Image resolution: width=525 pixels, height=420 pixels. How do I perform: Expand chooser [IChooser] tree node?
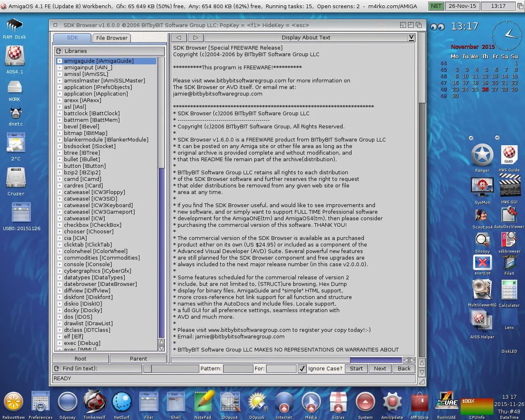(59, 231)
